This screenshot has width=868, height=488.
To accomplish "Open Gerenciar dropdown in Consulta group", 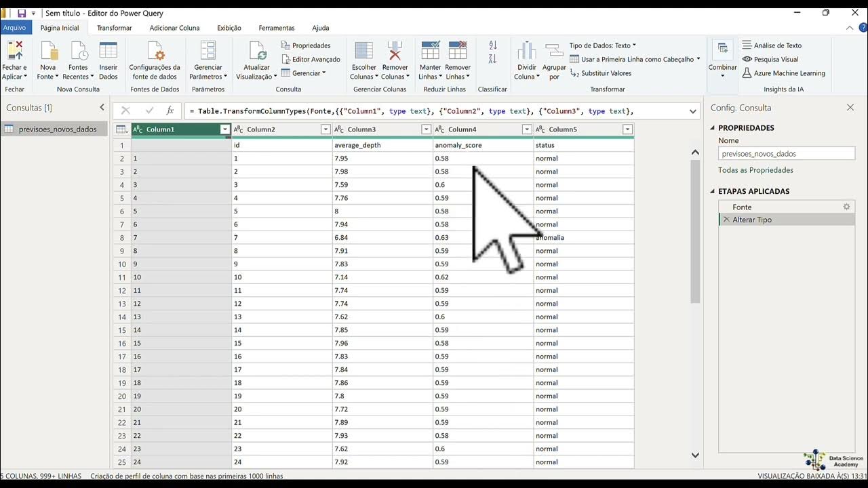I will 303,73.
